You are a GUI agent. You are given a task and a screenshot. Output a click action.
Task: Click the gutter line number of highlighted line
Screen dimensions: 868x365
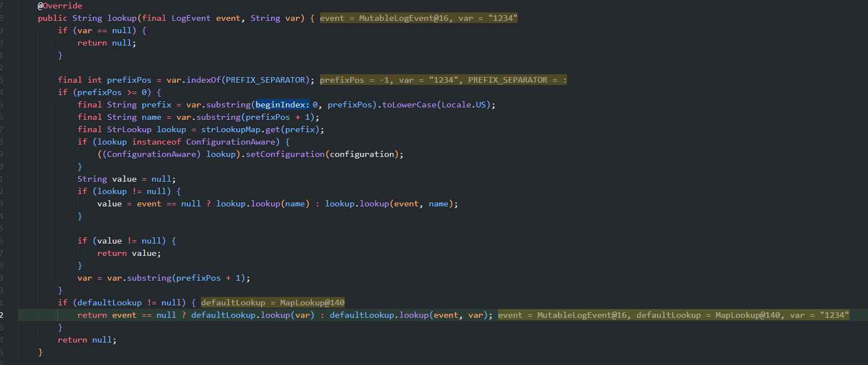(x=2, y=315)
